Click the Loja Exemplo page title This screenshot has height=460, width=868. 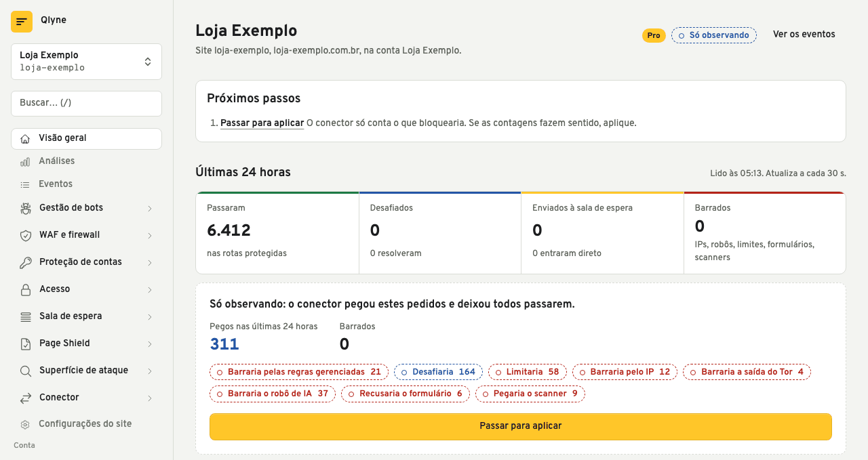point(246,30)
